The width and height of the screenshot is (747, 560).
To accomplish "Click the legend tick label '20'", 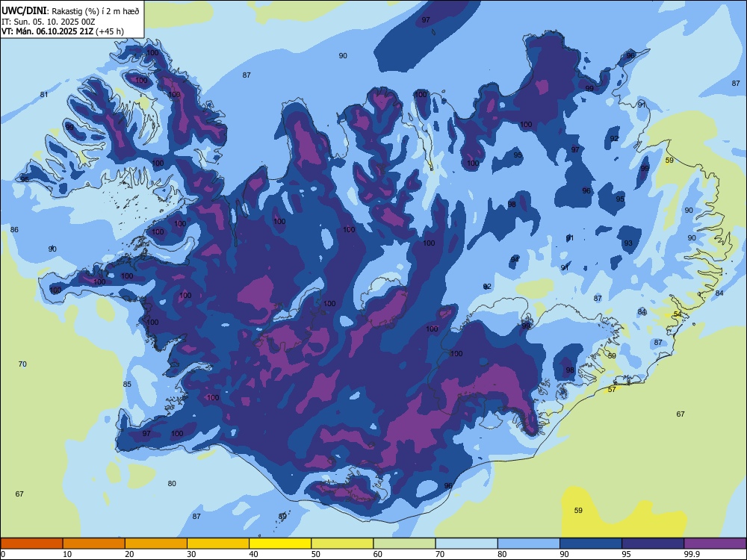I will pos(129,554).
